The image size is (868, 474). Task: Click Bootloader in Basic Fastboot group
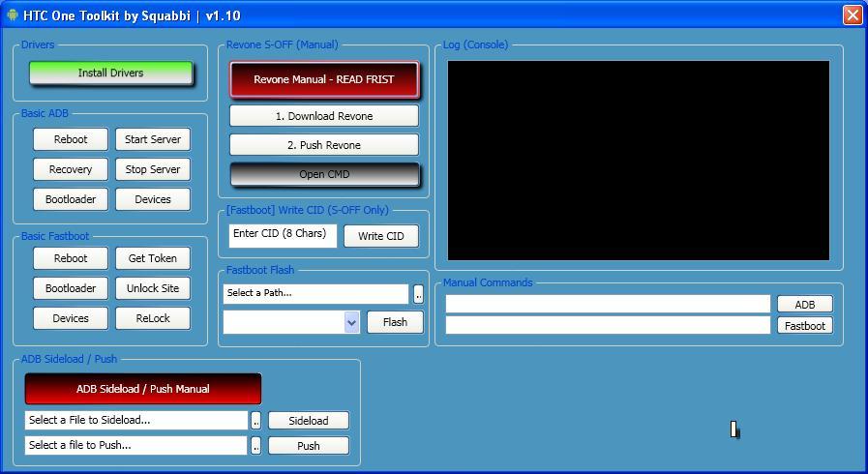tap(71, 288)
